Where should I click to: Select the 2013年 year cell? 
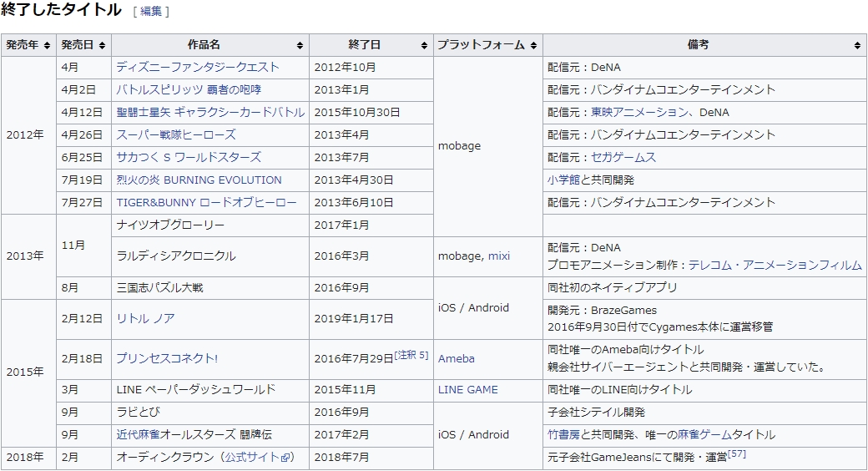coord(28,256)
